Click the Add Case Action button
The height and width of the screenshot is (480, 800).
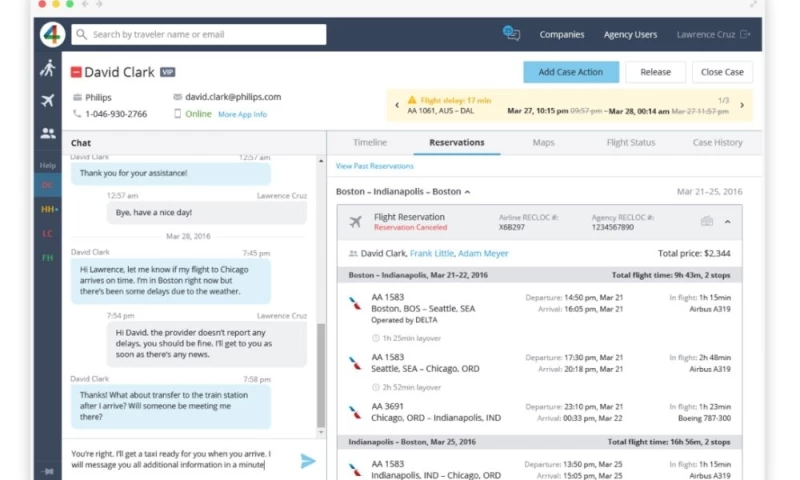pos(570,72)
